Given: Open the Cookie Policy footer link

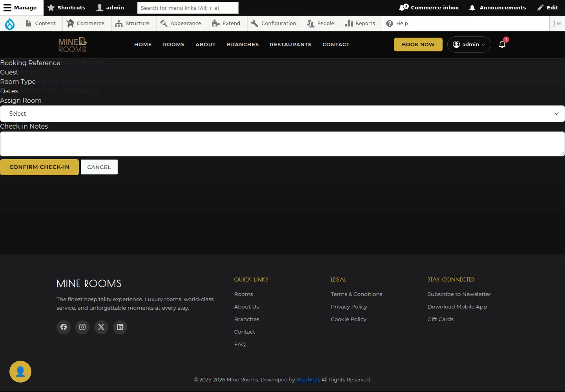Looking at the screenshot, I should point(348,319).
